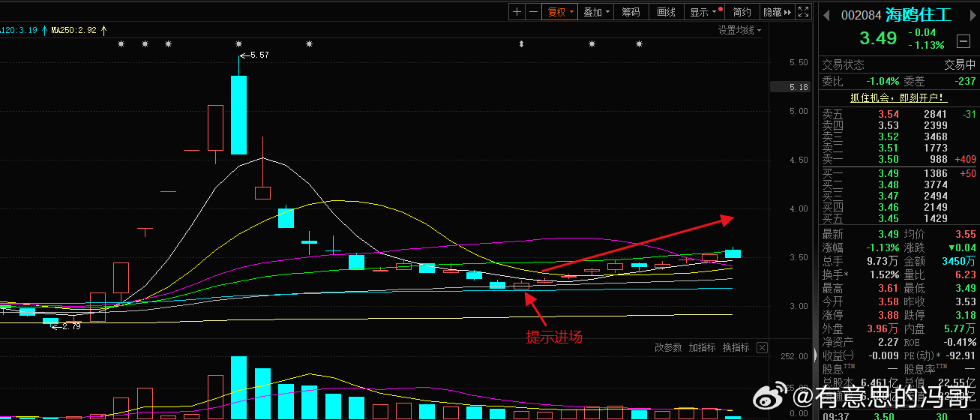The height and width of the screenshot is (420, 980).
Task: Enter fullscreen chart view icon
Action: coord(803,11)
